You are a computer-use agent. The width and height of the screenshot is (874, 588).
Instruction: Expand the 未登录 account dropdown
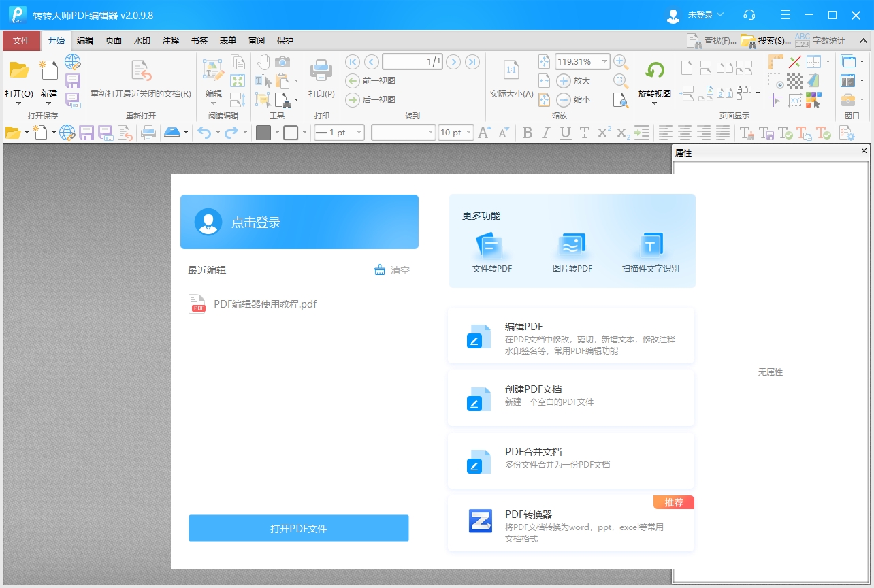tap(720, 14)
